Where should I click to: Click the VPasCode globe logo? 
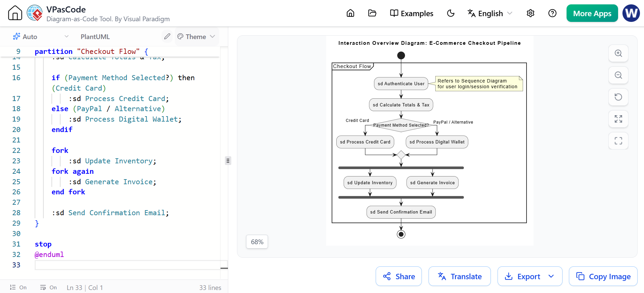point(35,13)
